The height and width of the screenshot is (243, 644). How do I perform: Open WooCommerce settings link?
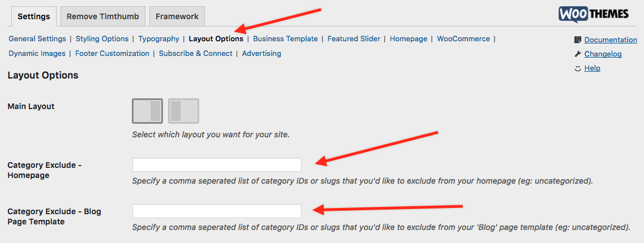[x=463, y=39]
